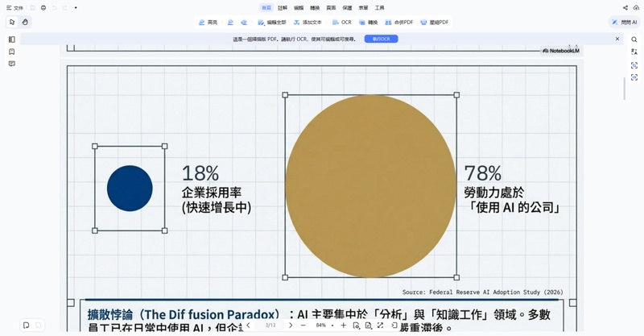The height and width of the screenshot is (336, 644).
Task: Open the bookmarks panel icon
Action: (12, 52)
